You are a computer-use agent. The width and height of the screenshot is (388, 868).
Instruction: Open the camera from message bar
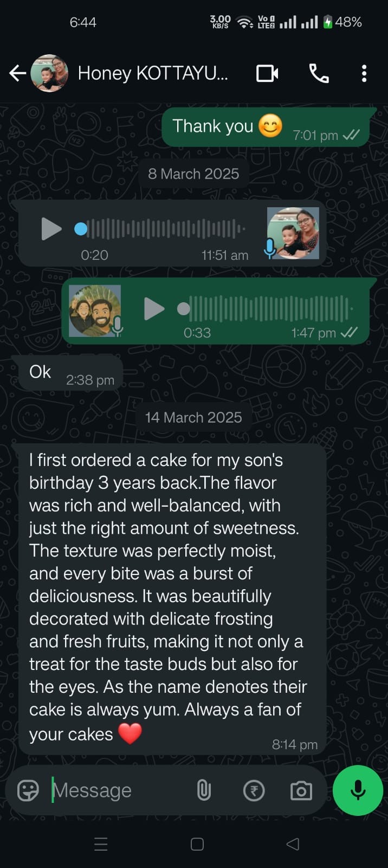click(x=301, y=790)
